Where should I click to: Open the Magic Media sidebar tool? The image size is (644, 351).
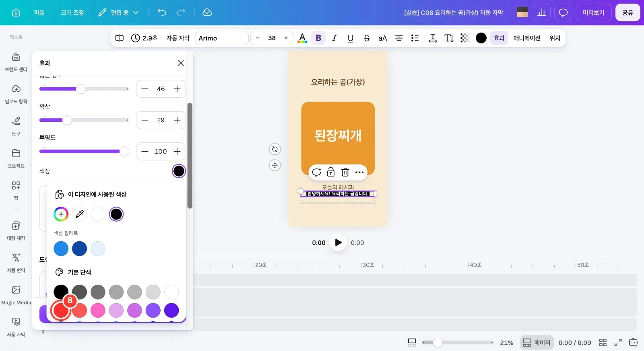pos(16,295)
